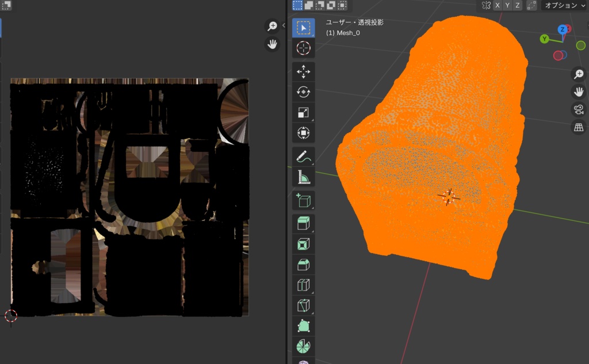Toggle Z axis mirror
The width and height of the screenshot is (589, 364).
click(518, 5)
